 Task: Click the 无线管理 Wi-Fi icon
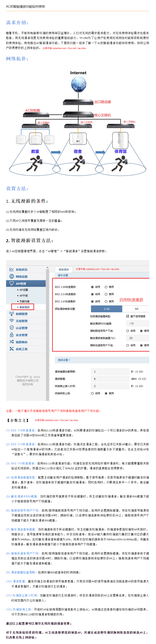12,320
